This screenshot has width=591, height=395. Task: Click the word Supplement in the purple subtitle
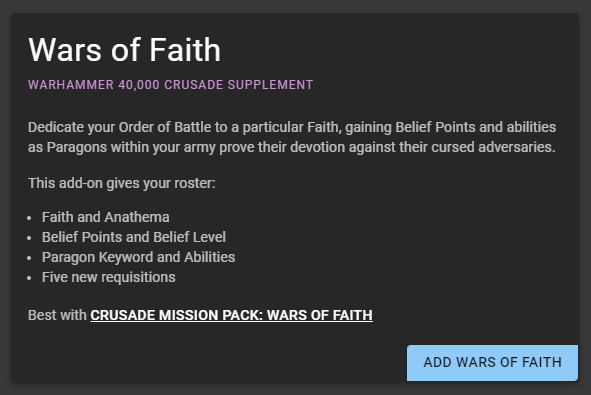[270, 85]
